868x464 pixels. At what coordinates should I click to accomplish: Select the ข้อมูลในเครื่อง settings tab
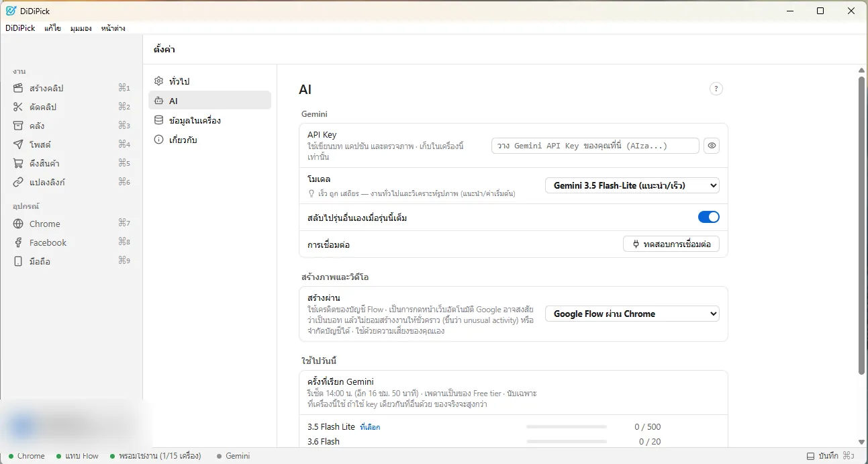point(209,120)
